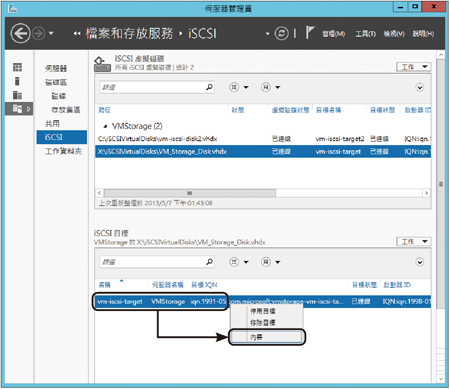This screenshot has height=389, width=450.
Task: Select 伺服器 in the side navigation
Action: coord(56,68)
